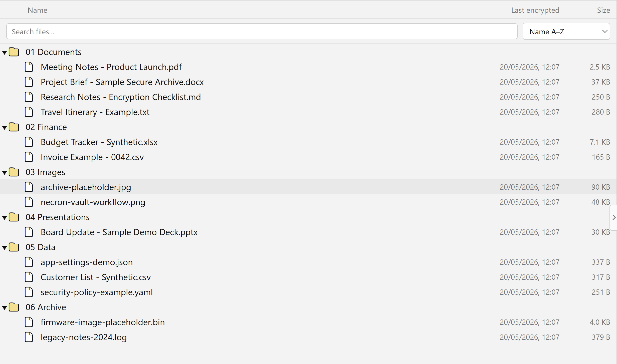Image resolution: width=617 pixels, height=364 pixels.
Task: Expand the side panel chevron handle
Action: point(613,217)
